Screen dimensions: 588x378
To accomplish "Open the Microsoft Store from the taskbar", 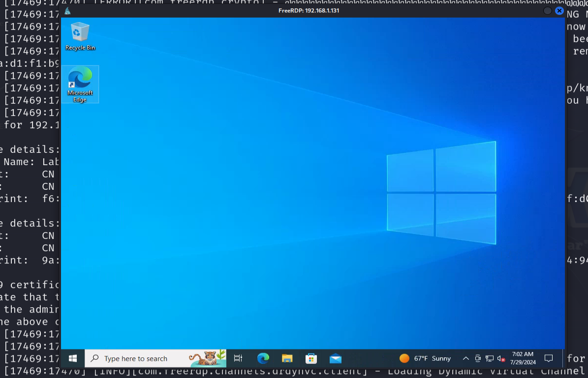I will click(x=311, y=358).
